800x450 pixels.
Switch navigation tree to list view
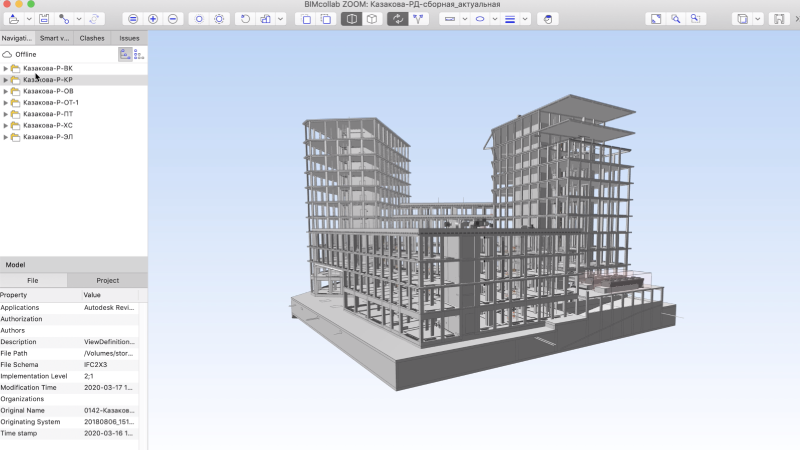[138, 54]
